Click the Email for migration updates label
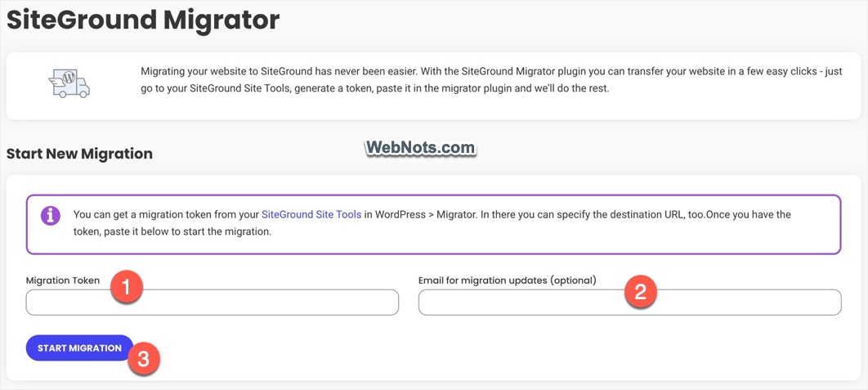This screenshot has height=390, width=868. point(482,280)
